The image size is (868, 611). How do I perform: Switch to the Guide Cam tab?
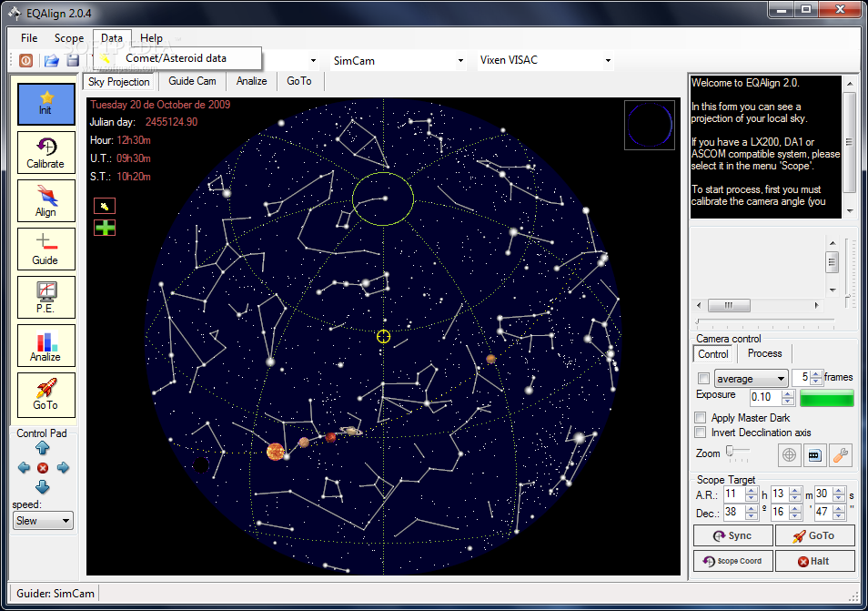[x=192, y=81]
